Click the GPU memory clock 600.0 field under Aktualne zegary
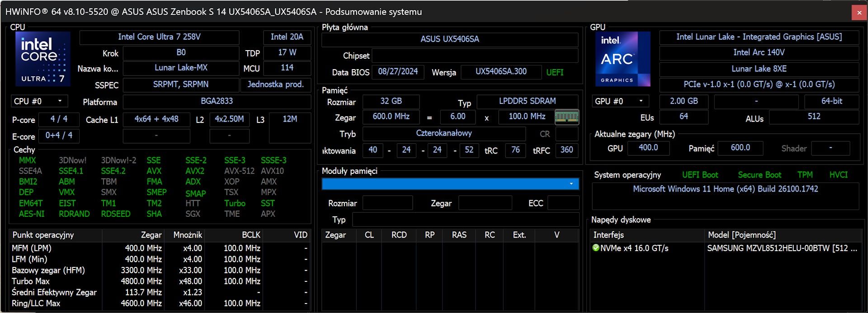 click(x=741, y=148)
